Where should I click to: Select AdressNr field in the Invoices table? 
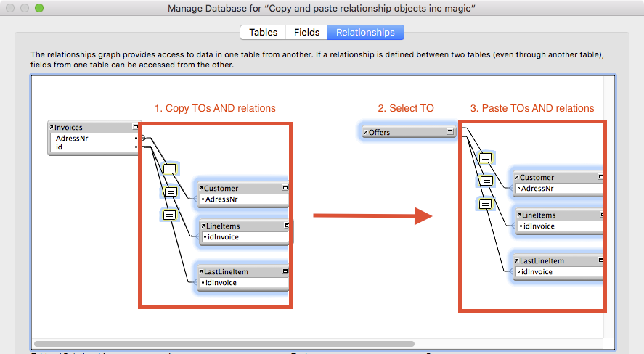(72, 137)
